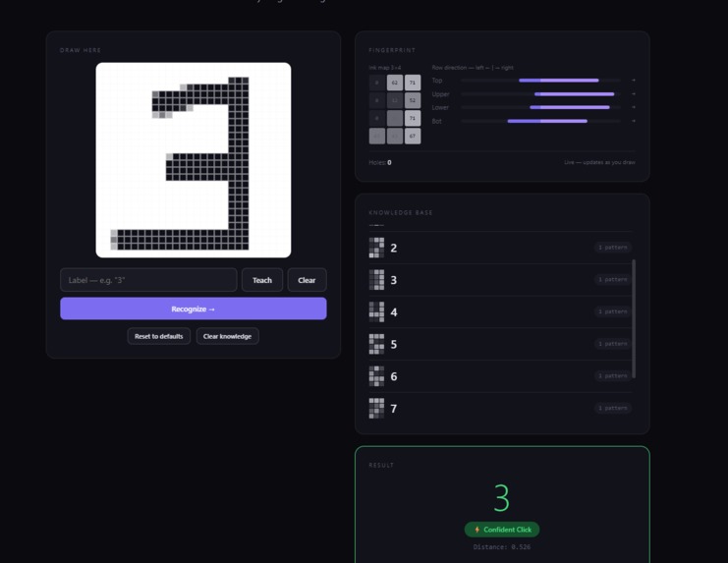
Task: Click the '1 pattern' badge for digit 2
Action: [x=613, y=248]
